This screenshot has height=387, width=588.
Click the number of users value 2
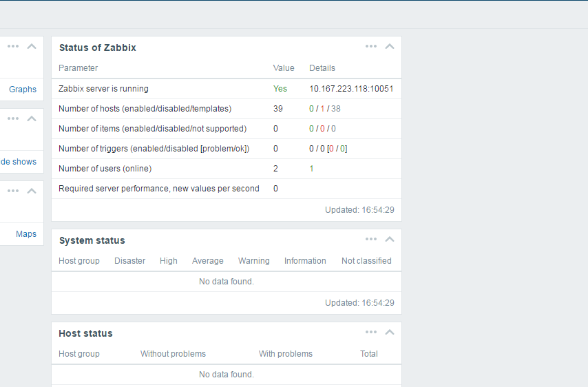coord(275,169)
